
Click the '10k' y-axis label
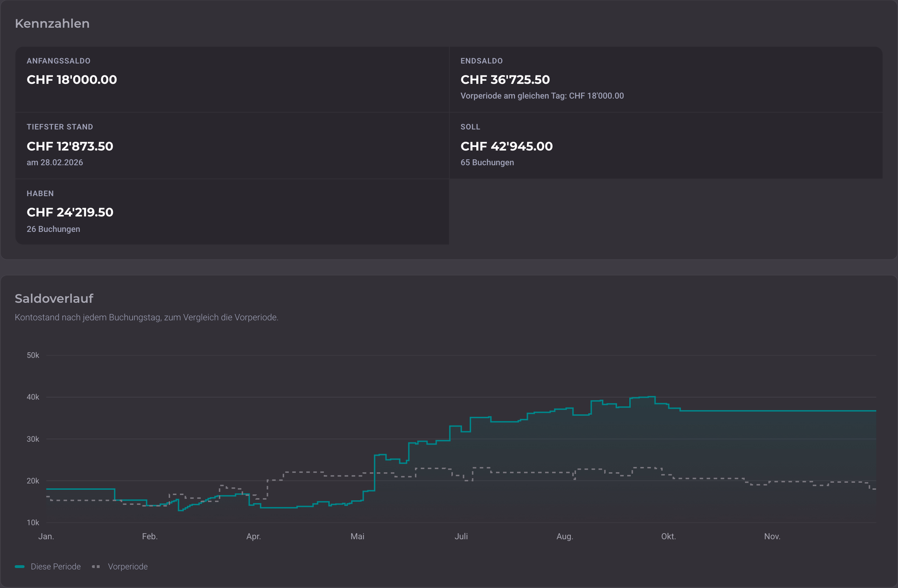tap(33, 523)
